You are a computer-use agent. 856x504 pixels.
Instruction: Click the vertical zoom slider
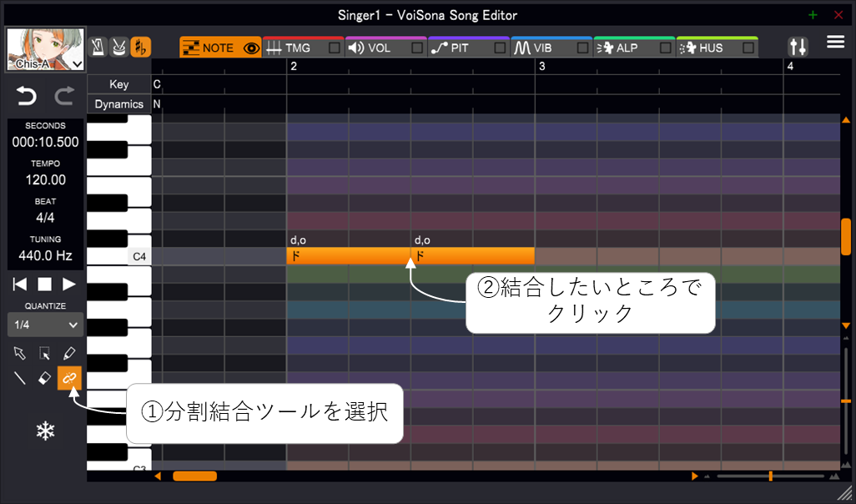click(x=846, y=401)
